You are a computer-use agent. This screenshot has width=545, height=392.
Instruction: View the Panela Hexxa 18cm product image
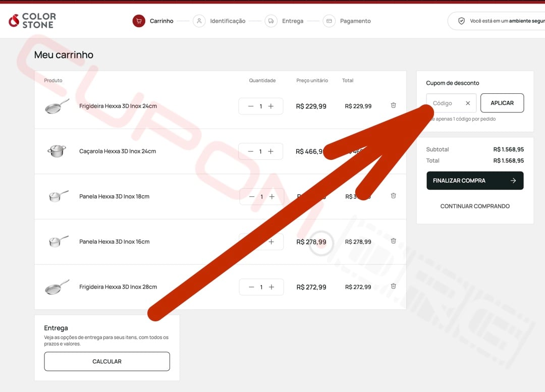(58, 196)
